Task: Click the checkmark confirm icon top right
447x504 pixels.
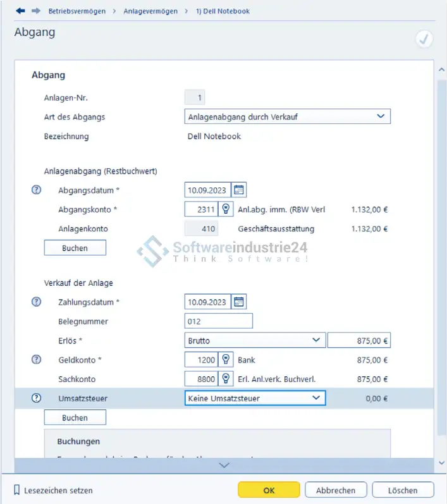Action: [424, 39]
